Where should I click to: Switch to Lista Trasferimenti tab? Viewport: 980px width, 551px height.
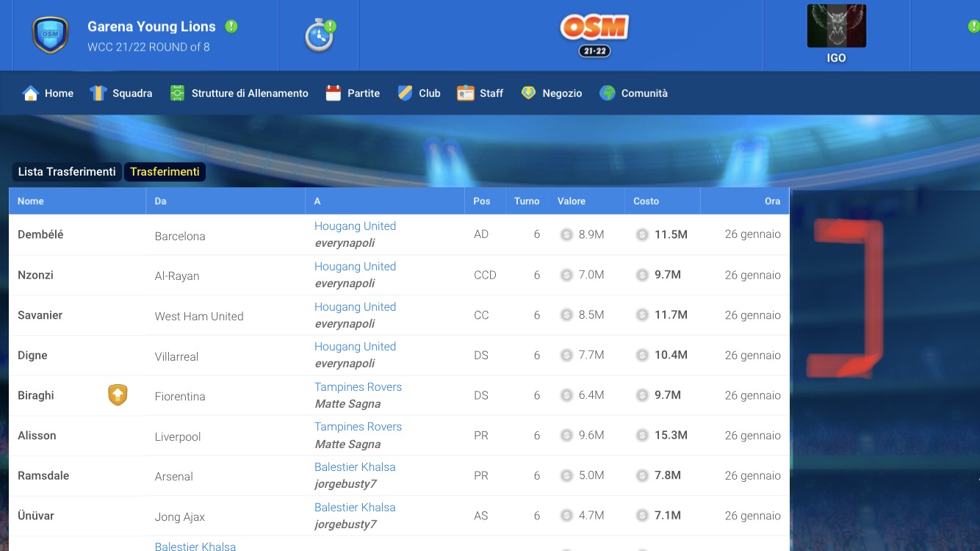click(67, 172)
